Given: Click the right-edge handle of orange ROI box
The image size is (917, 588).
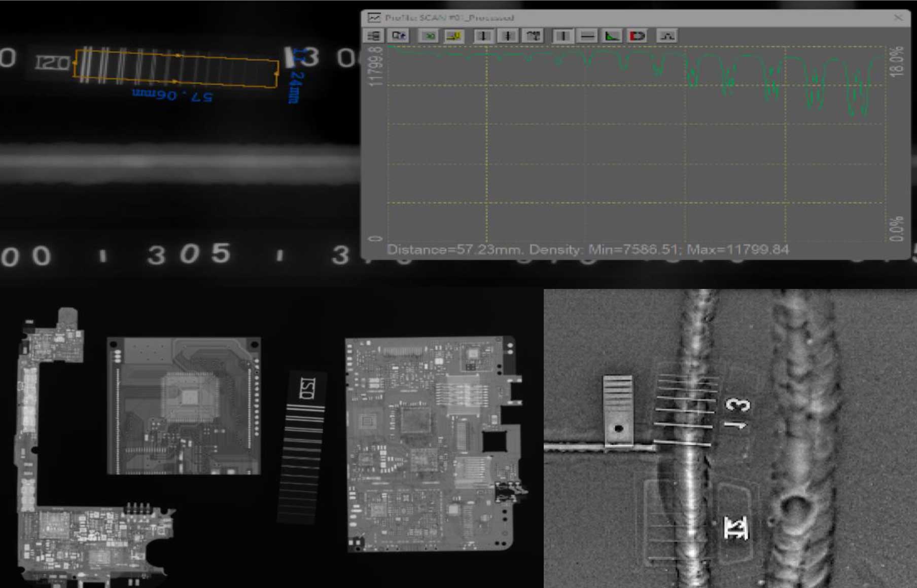Looking at the screenshot, I should click(x=277, y=74).
